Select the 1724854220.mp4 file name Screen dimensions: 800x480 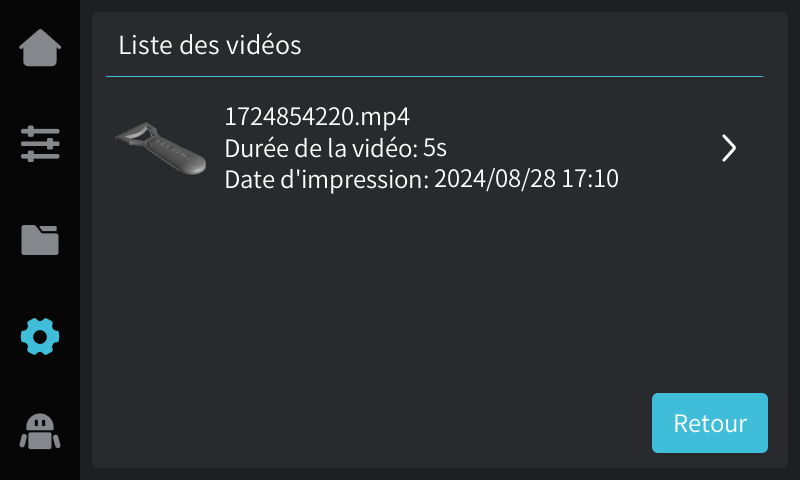pos(317,117)
